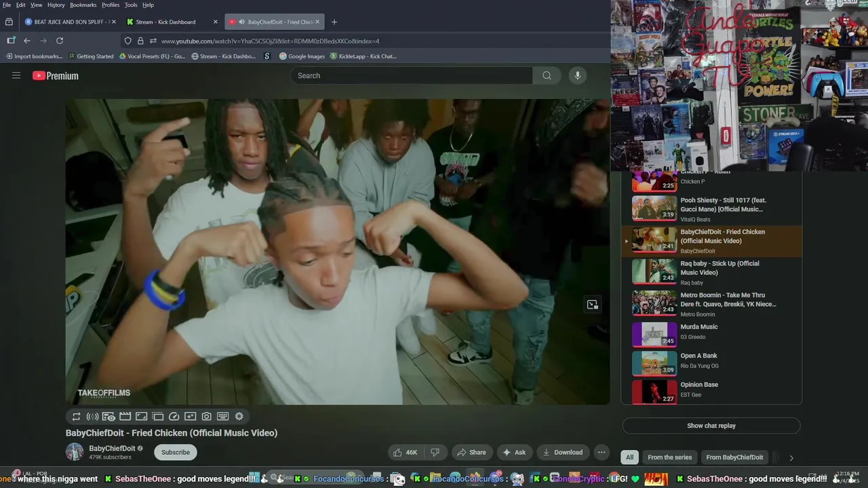Screen dimensions: 868x488
Task: View site security padlock info
Action: (x=140, y=41)
